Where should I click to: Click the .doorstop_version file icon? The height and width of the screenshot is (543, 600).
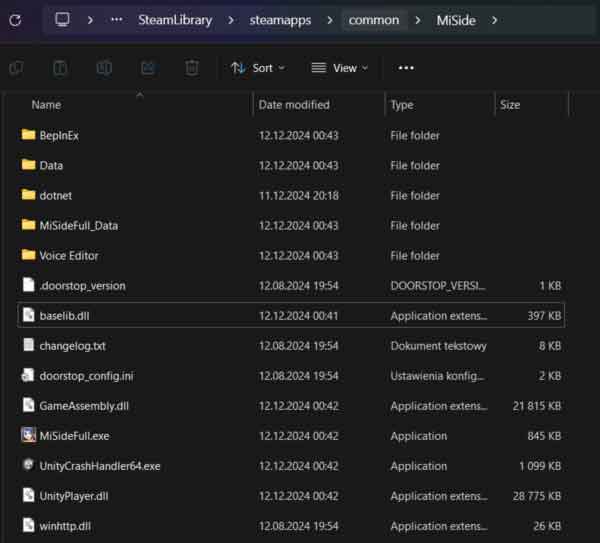pos(28,285)
